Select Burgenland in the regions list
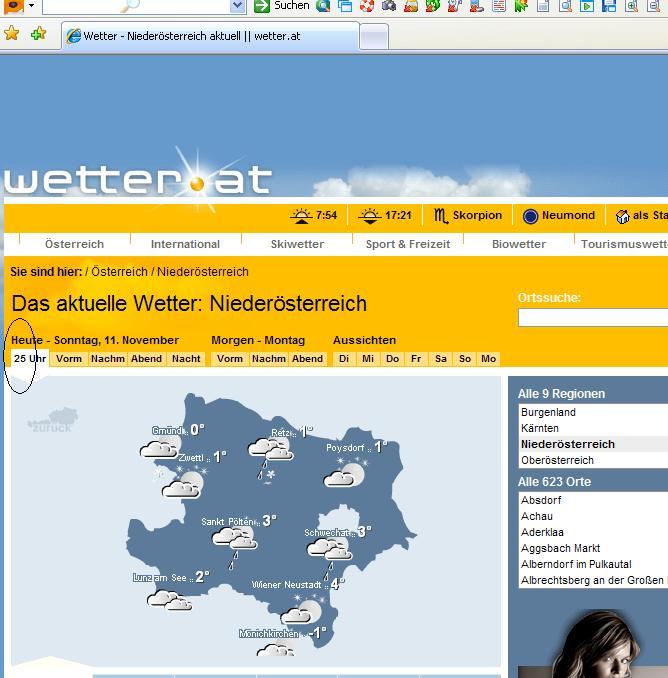 (593, 412)
